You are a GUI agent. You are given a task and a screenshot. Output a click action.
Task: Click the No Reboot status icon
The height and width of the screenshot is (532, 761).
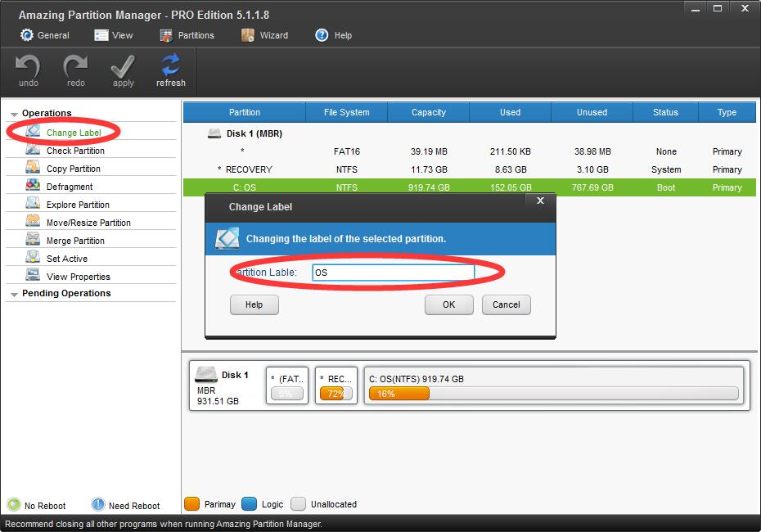click(x=14, y=504)
